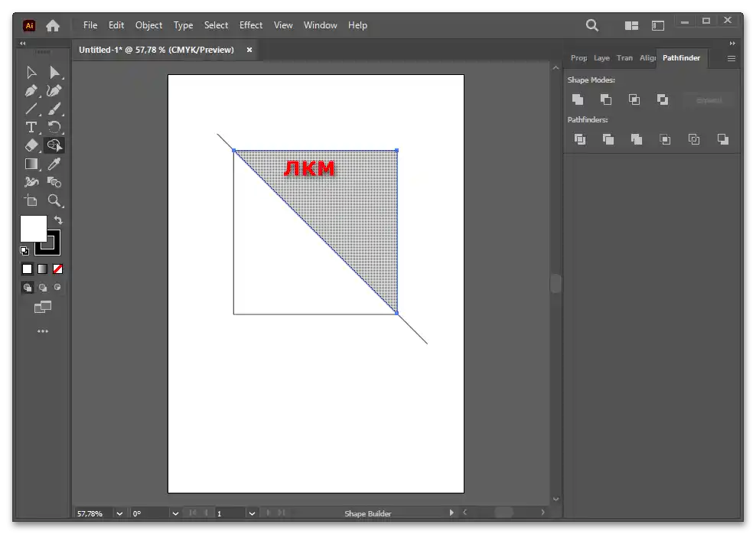Open the rotation angle dropdown arrow
Screen dimensions: 756x534
click(175, 514)
